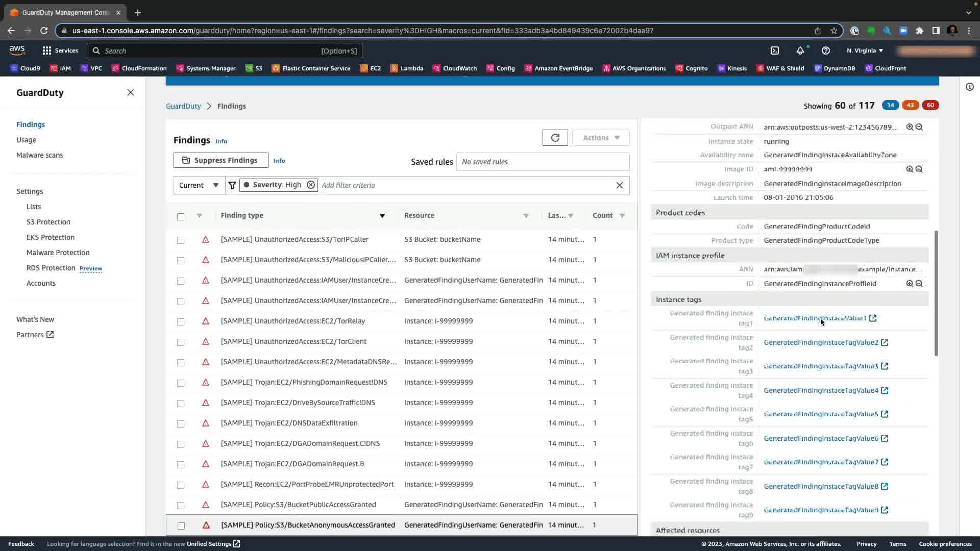Screen dimensions: 980x551
Task: Open S3 Protection settings page
Action: point(48,222)
